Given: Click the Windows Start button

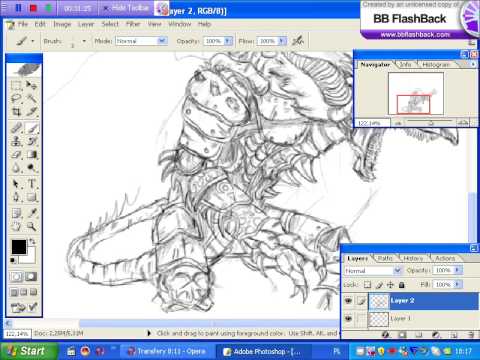Looking at the screenshot, I should [29, 351].
